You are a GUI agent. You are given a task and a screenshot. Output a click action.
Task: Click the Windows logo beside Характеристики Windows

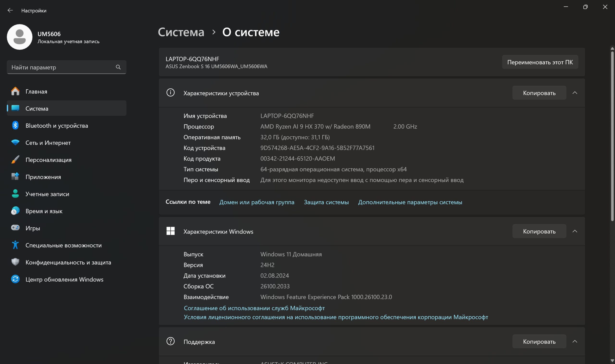coord(170,231)
